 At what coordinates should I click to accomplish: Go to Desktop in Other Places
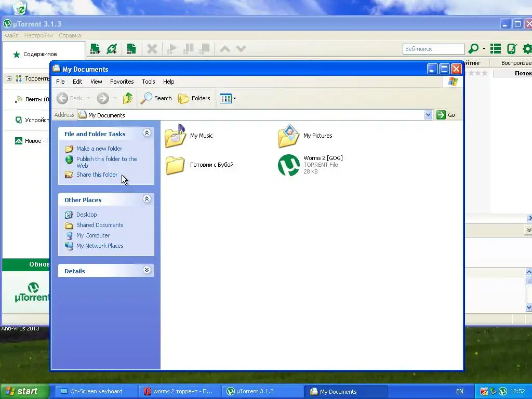[x=87, y=215]
